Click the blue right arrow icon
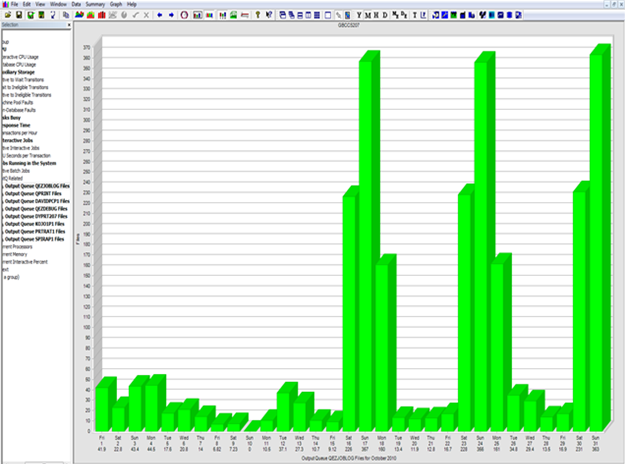Image resolution: width=625 pixels, height=464 pixels. click(172, 16)
